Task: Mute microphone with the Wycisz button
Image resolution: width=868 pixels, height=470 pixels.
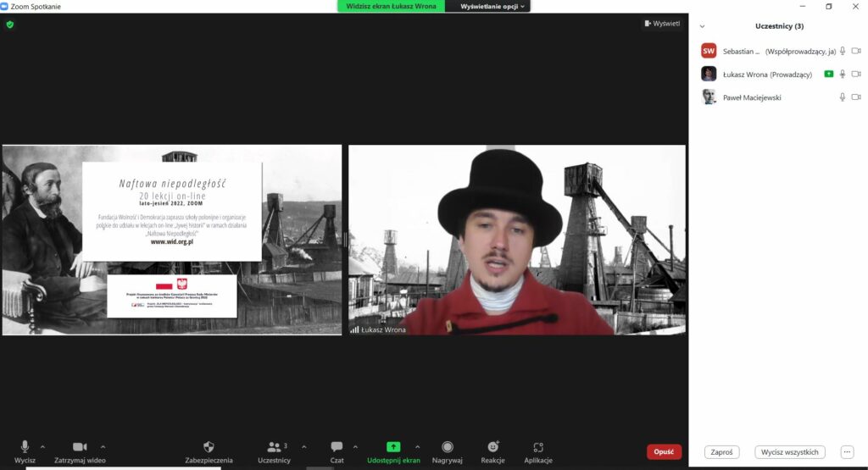Action: point(25,447)
